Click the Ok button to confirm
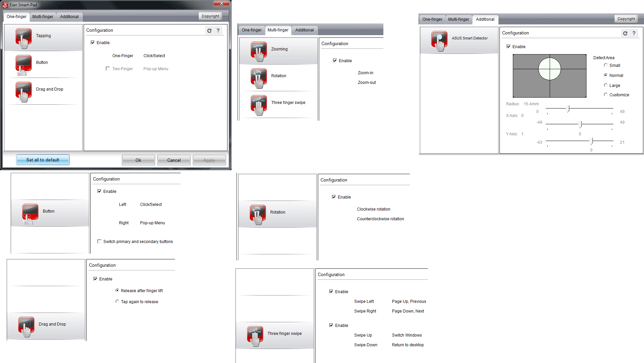The height and width of the screenshot is (363, 644). click(x=138, y=160)
